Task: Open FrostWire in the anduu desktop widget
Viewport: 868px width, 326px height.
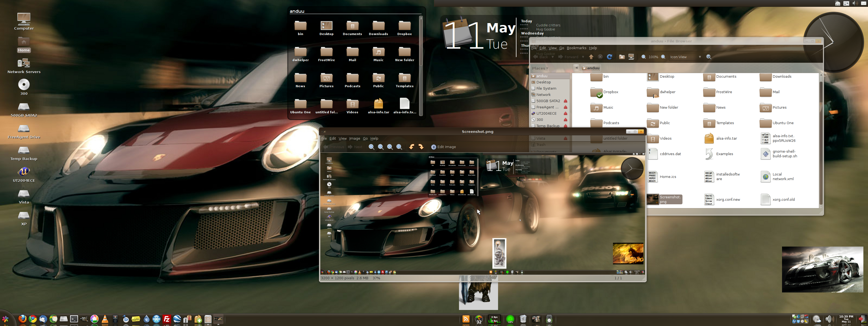Action: pyautogui.click(x=326, y=54)
